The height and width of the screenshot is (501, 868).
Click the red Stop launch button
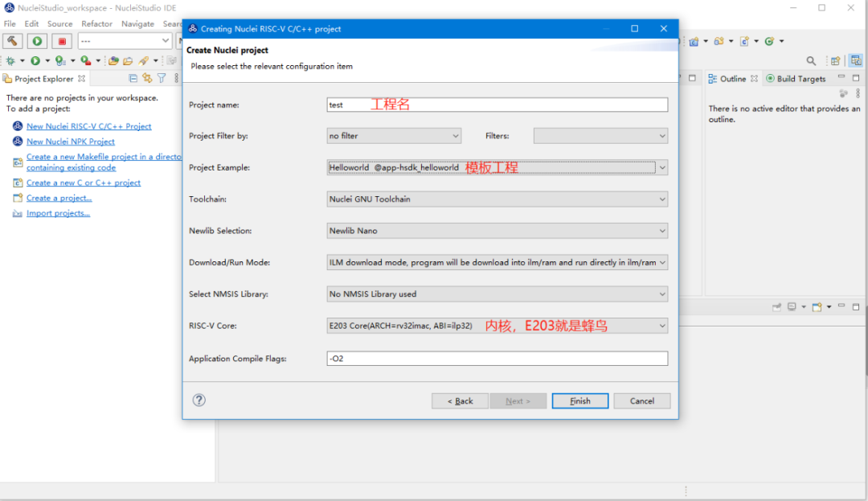click(62, 41)
